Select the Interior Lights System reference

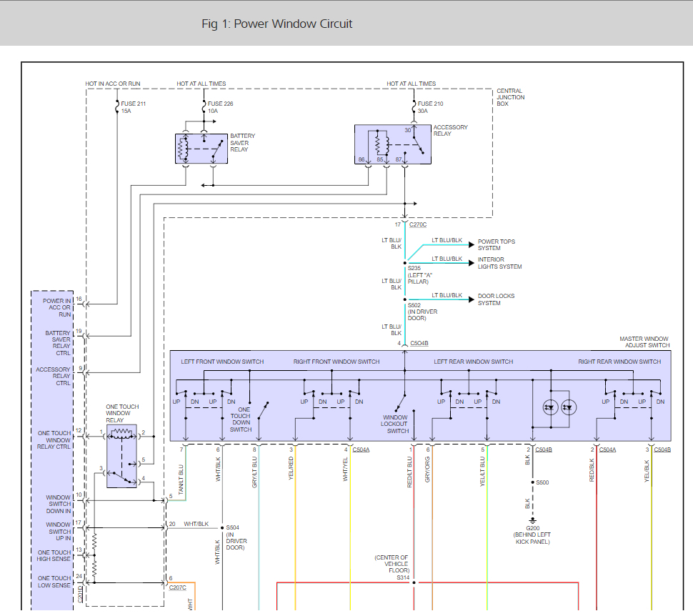499,263
